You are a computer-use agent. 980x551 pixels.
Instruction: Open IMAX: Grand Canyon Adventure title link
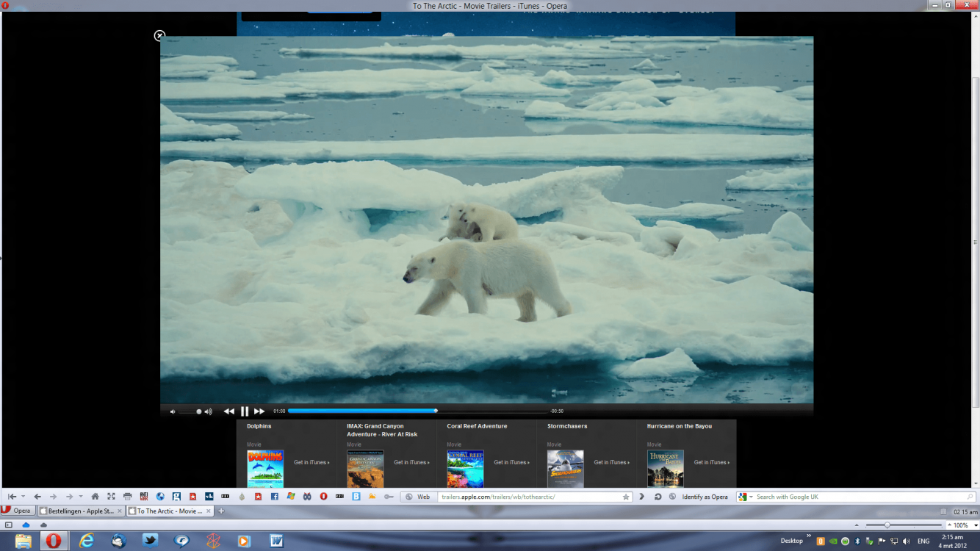click(x=382, y=430)
